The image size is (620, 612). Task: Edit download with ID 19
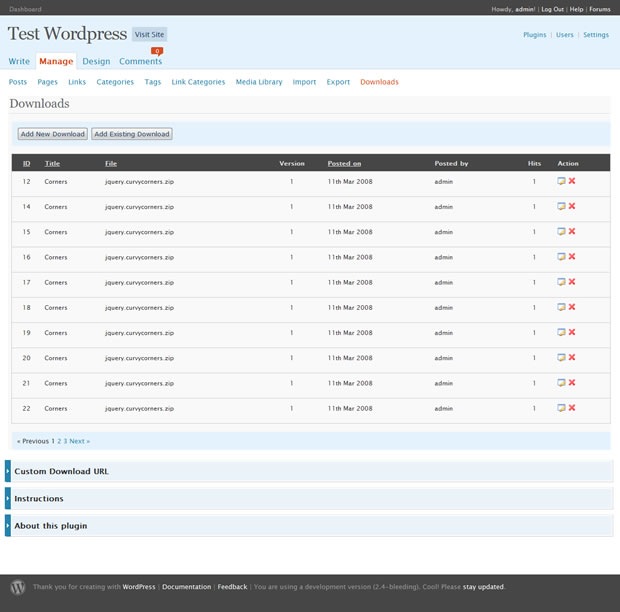tap(561, 332)
